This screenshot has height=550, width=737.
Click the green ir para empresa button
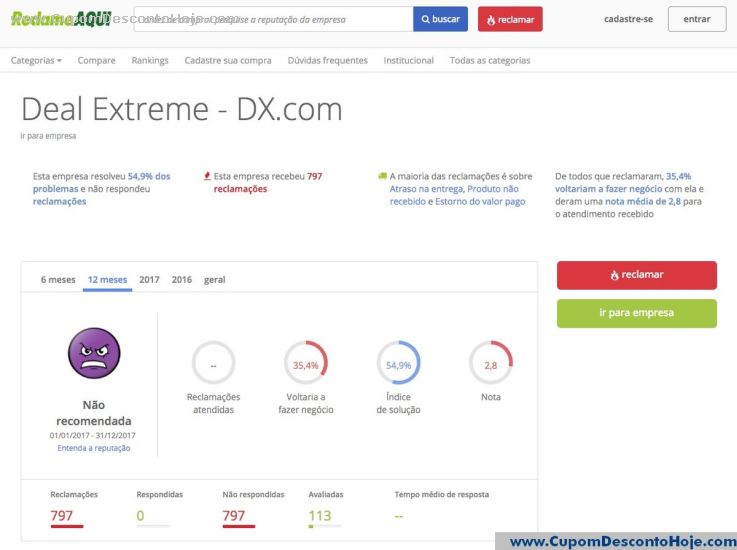click(637, 313)
